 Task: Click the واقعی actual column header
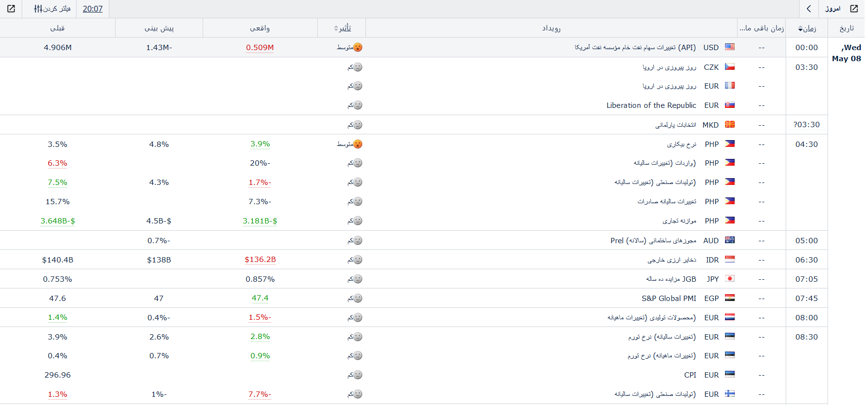point(260,28)
